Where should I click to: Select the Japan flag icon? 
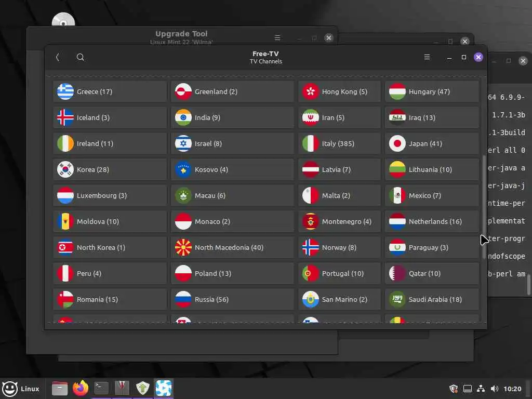(397, 143)
